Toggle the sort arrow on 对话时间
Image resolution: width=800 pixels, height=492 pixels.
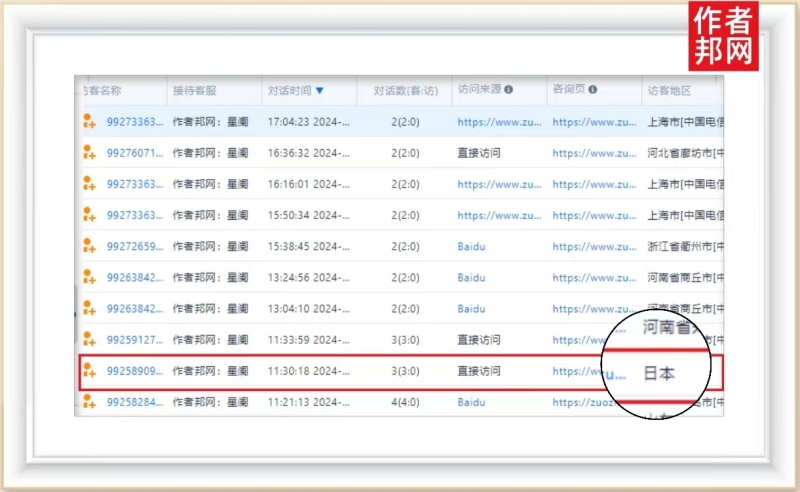click(319, 90)
